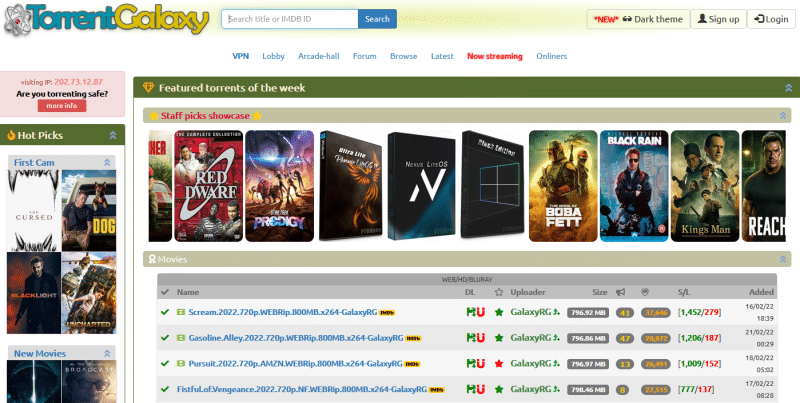Click the red more info button
The height and width of the screenshot is (403, 800).
62,105
